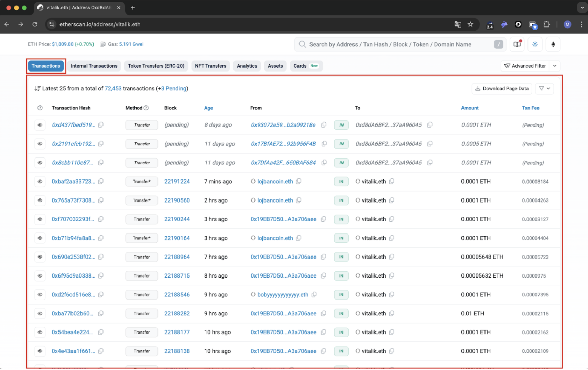Click Transfer* method badge for block 22190164
Image resolution: width=588 pixels, height=370 pixels.
click(x=142, y=238)
